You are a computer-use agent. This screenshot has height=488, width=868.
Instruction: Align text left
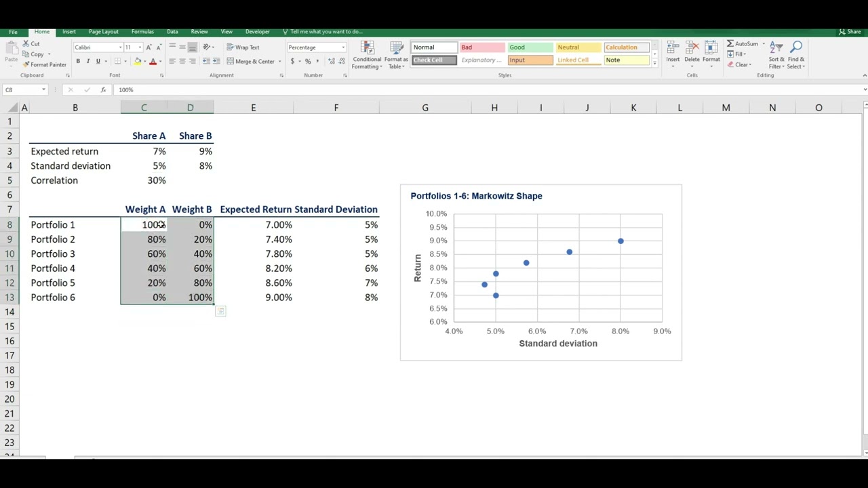click(x=172, y=62)
